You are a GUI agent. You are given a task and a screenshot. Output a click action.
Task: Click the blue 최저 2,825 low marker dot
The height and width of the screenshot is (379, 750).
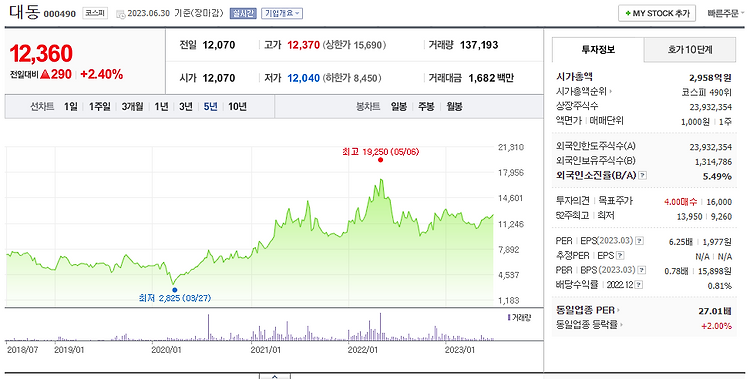[x=174, y=290]
